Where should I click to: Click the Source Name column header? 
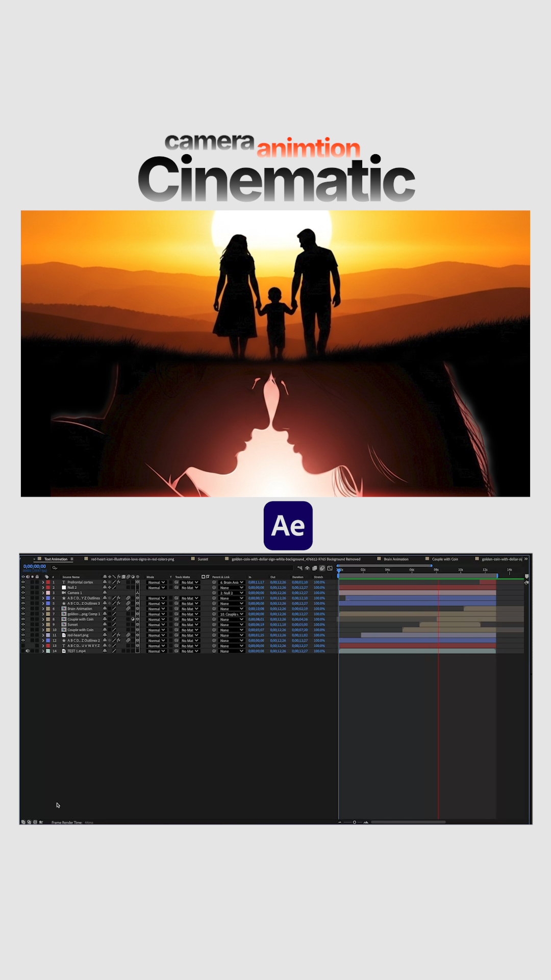tap(71, 577)
